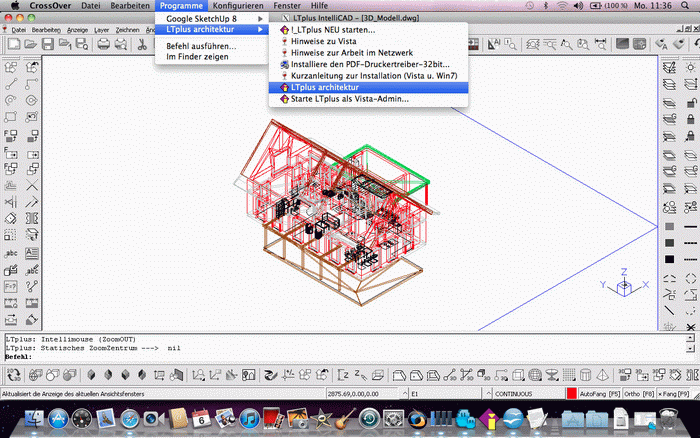Open IntelliCAD Zeichnen menu

pos(128,30)
